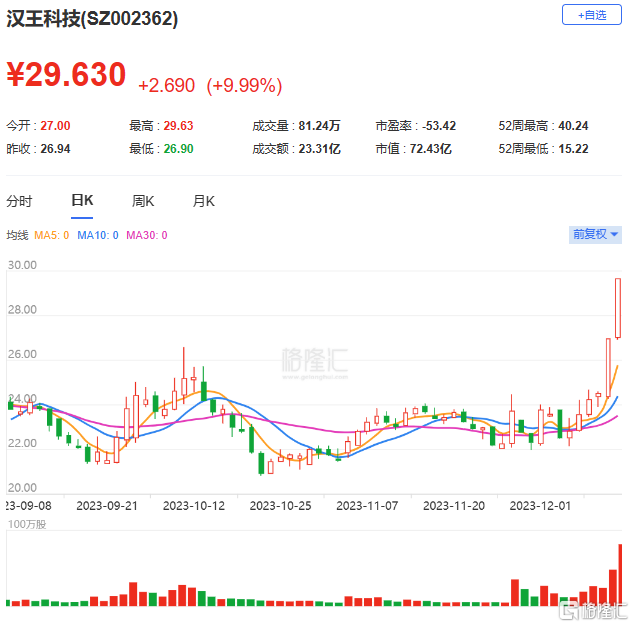Add stock via +自选 button
The height and width of the screenshot is (627, 634).
tap(591, 15)
